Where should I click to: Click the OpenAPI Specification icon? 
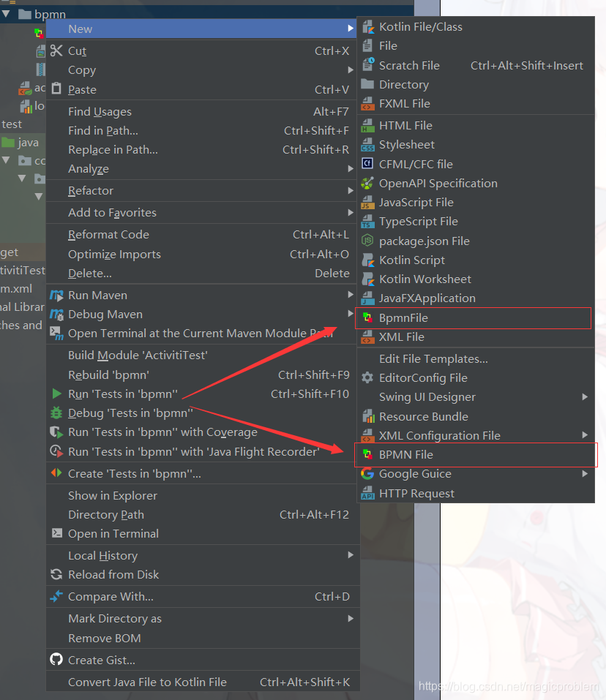point(367,183)
